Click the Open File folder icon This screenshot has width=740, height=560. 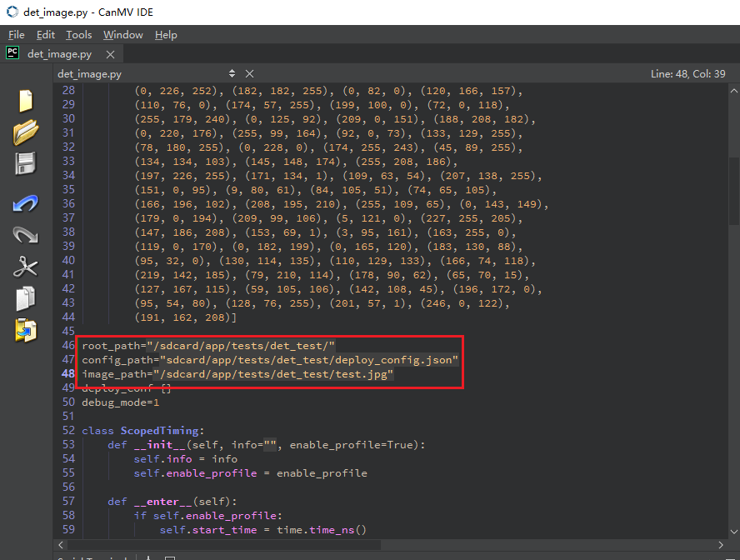tap(26, 132)
